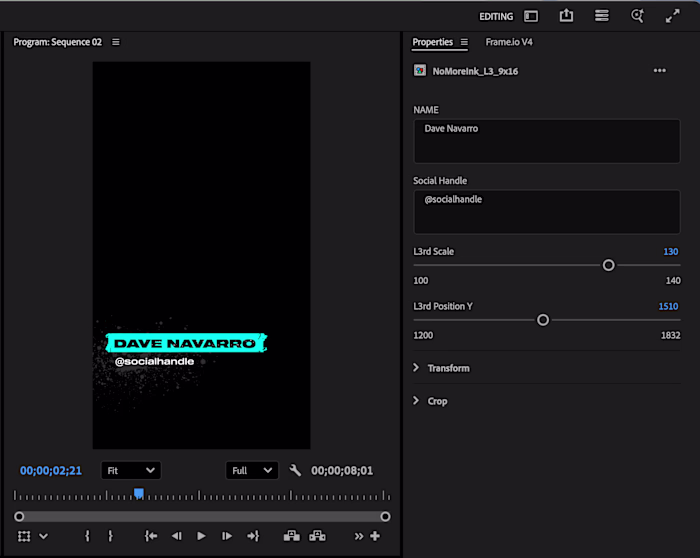This screenshot has width=700, height=558.
Task: Click the transform bounding box tool icon
Action: [24, 536]
